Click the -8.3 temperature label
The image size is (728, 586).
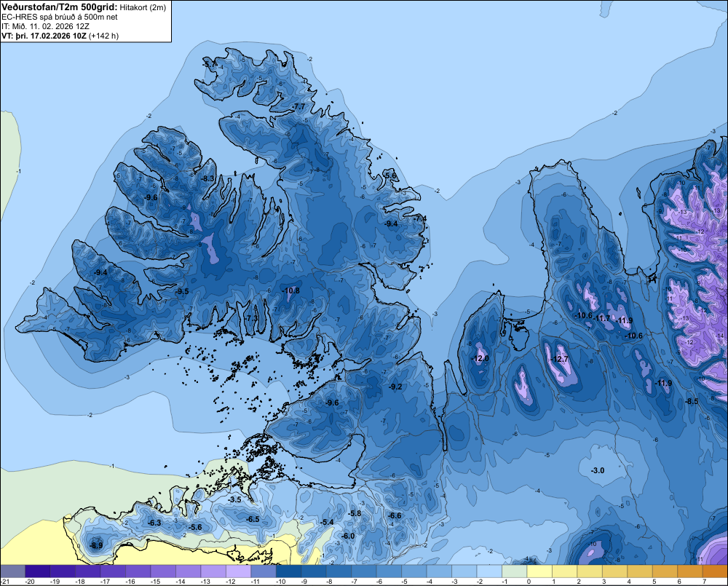(207, 178)
